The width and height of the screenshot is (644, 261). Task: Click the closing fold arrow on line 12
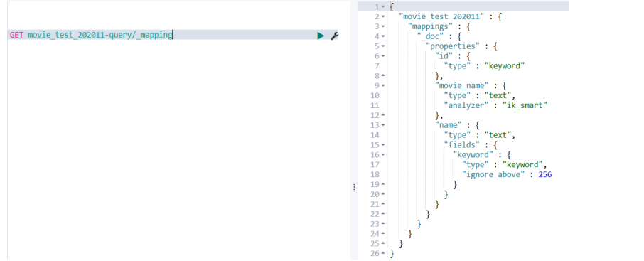pyautogui.click(x=383, y=115)
